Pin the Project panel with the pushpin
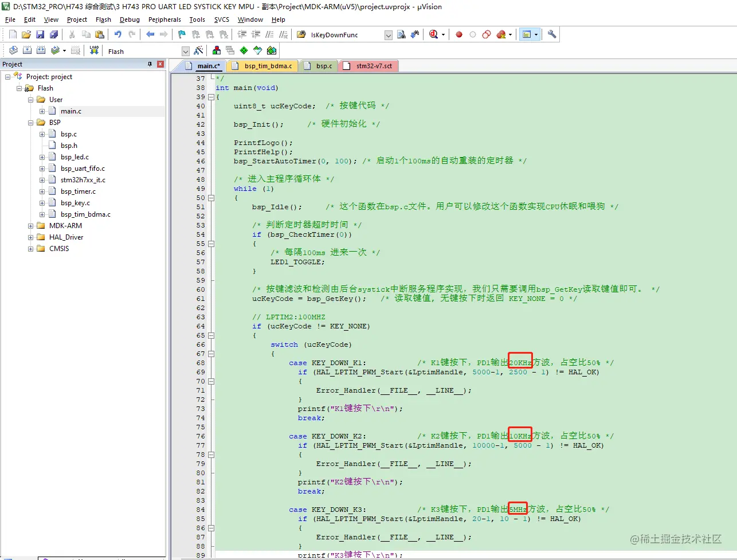This screenshot has width=737, height=560. [150, 64]
